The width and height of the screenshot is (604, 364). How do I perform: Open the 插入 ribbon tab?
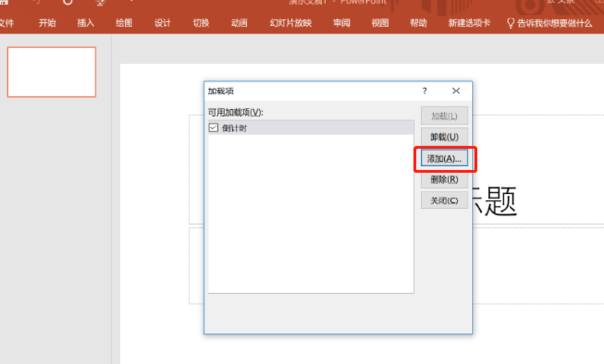tap(86, 23)
